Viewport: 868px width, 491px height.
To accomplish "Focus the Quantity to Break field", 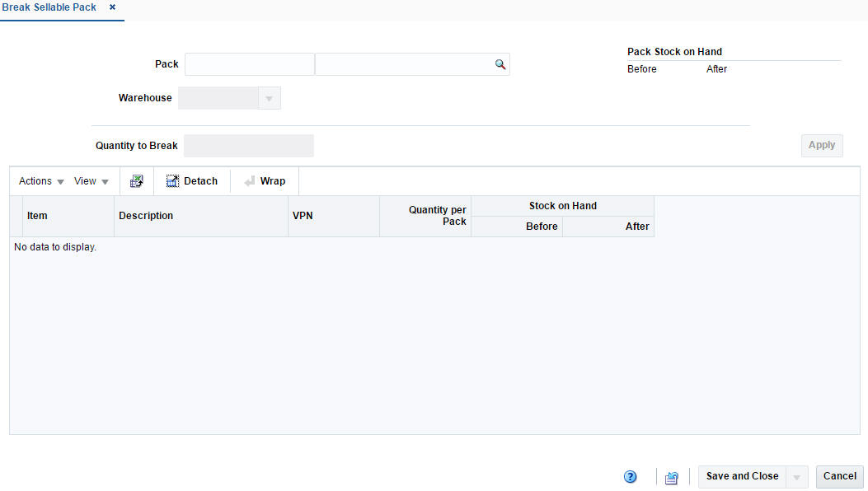I will pos(249,146).
